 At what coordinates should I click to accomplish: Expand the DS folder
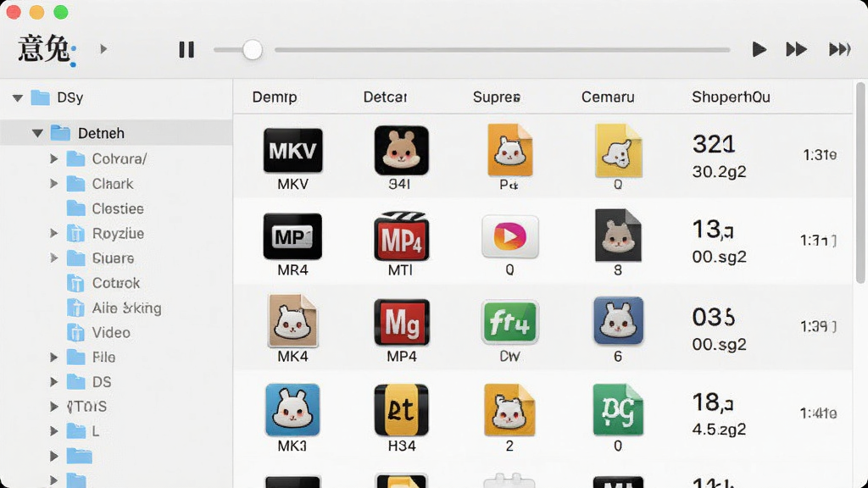53,382
